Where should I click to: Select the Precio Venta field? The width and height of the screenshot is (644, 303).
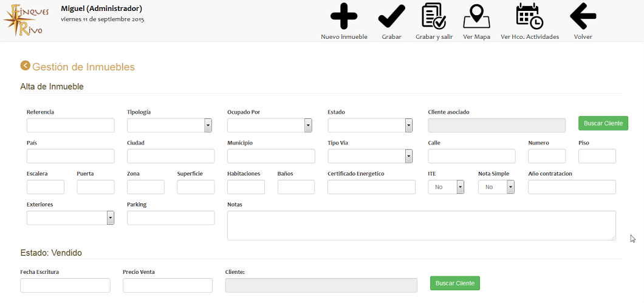[167, 285]
